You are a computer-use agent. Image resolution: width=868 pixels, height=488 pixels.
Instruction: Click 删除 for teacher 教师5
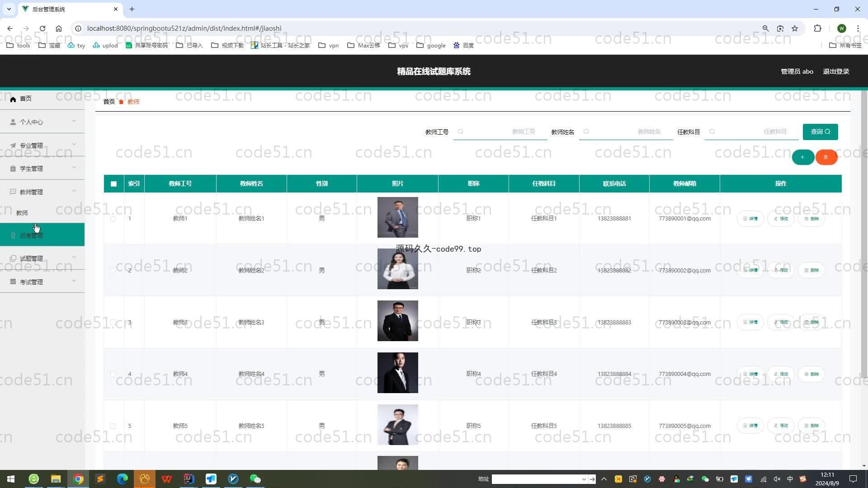[x=811, y=426]
